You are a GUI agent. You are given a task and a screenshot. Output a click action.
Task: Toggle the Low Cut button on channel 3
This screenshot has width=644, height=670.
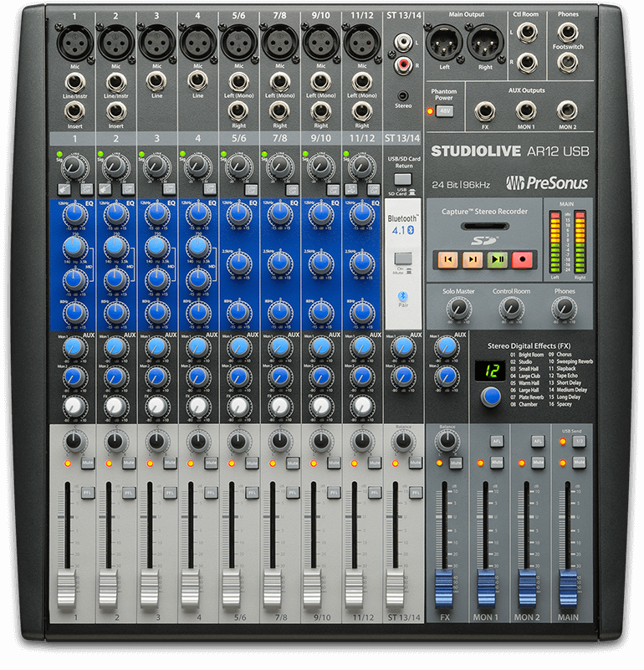click(x=169, y=189)
